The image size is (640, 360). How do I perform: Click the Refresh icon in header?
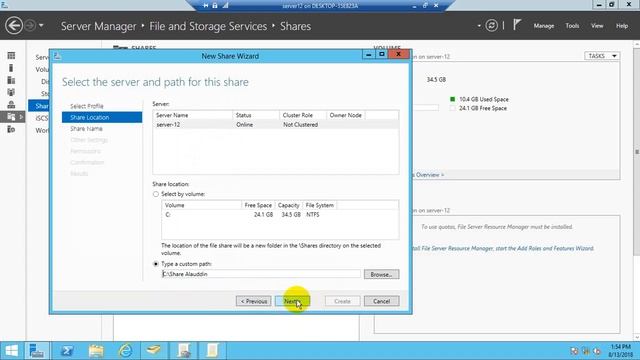coord(491,26)
